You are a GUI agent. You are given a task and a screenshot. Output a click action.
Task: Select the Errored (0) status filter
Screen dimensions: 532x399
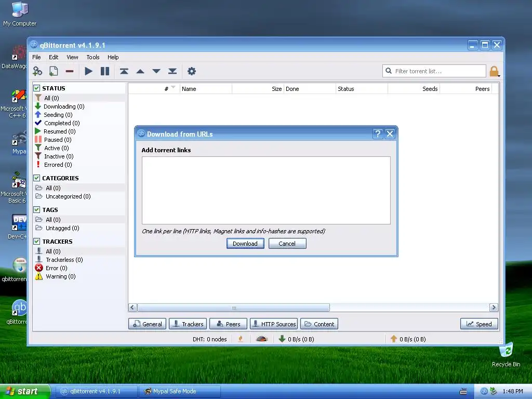coord(58,165)
